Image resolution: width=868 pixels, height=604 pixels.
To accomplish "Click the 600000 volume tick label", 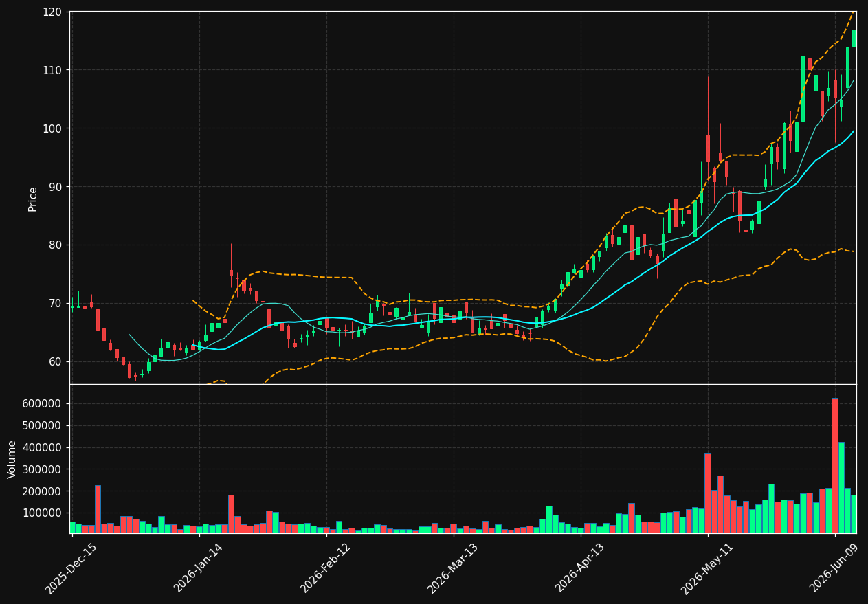I will [x=43, y=403].
